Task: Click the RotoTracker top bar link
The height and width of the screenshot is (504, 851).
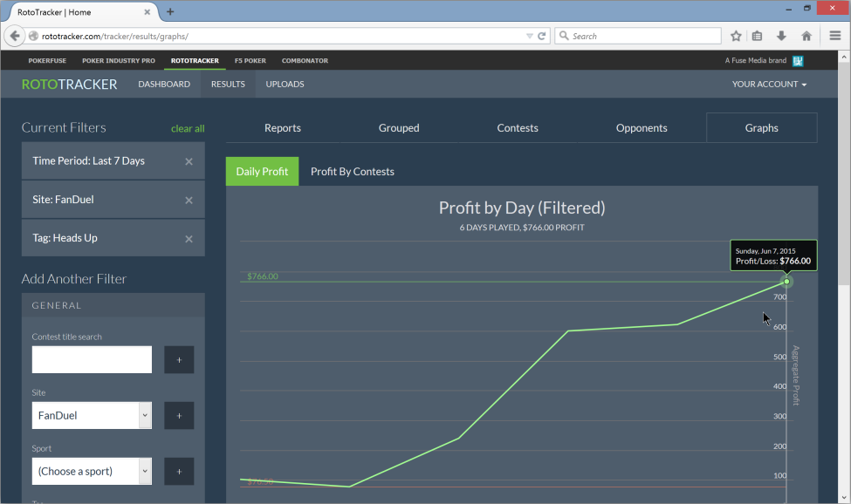Action: (x=195, y=61)
